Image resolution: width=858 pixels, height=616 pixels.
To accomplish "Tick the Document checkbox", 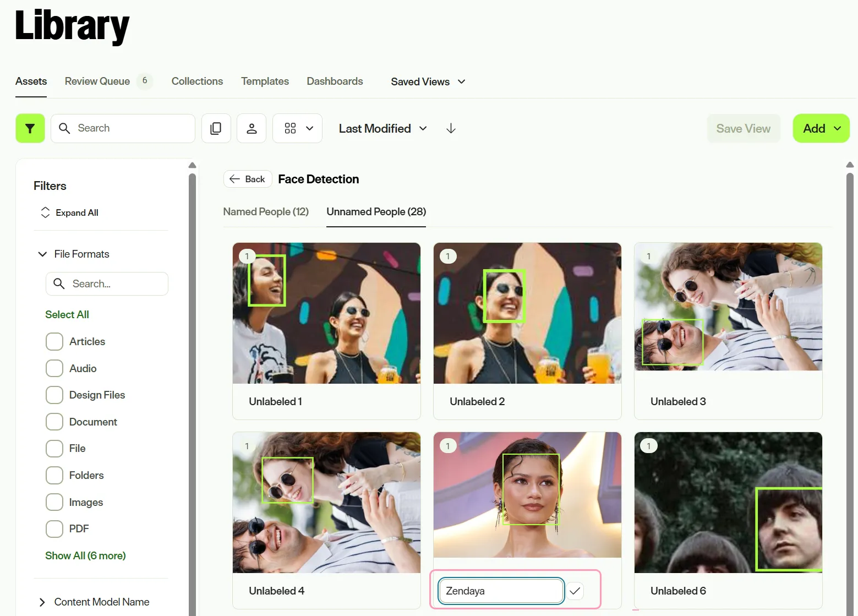I will tap(54, 422).
